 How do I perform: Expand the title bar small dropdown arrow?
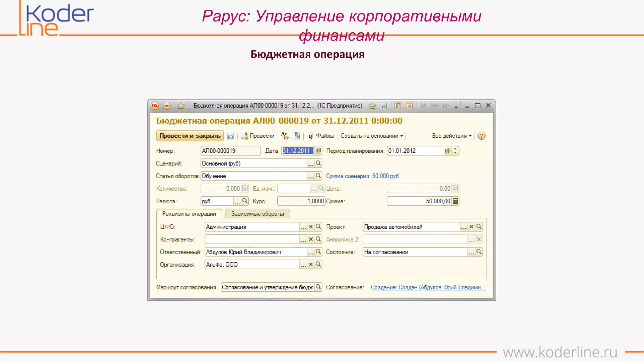456,107
